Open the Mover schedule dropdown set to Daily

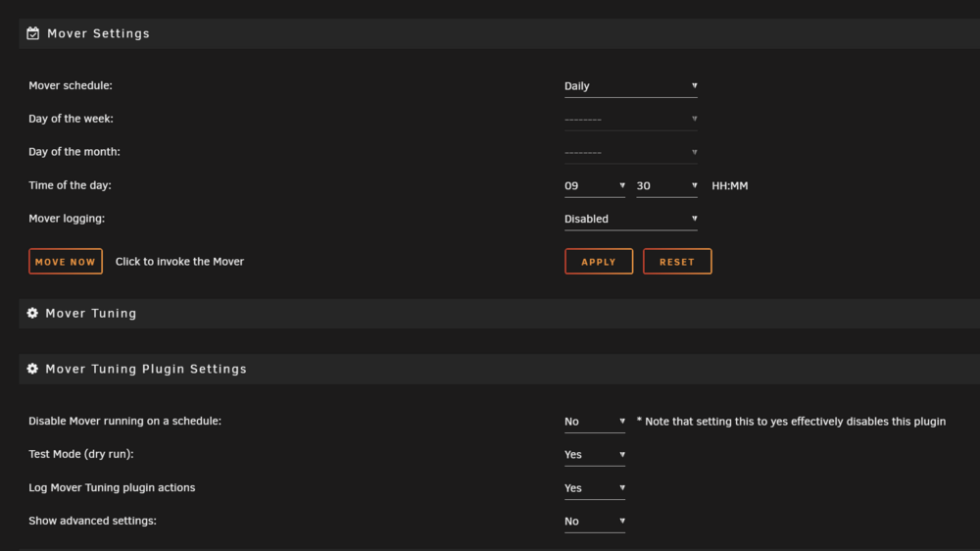(630, 85)
